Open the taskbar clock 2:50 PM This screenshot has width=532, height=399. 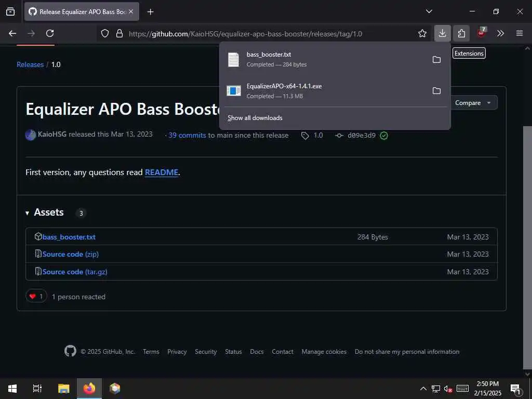tap(487, 389)
